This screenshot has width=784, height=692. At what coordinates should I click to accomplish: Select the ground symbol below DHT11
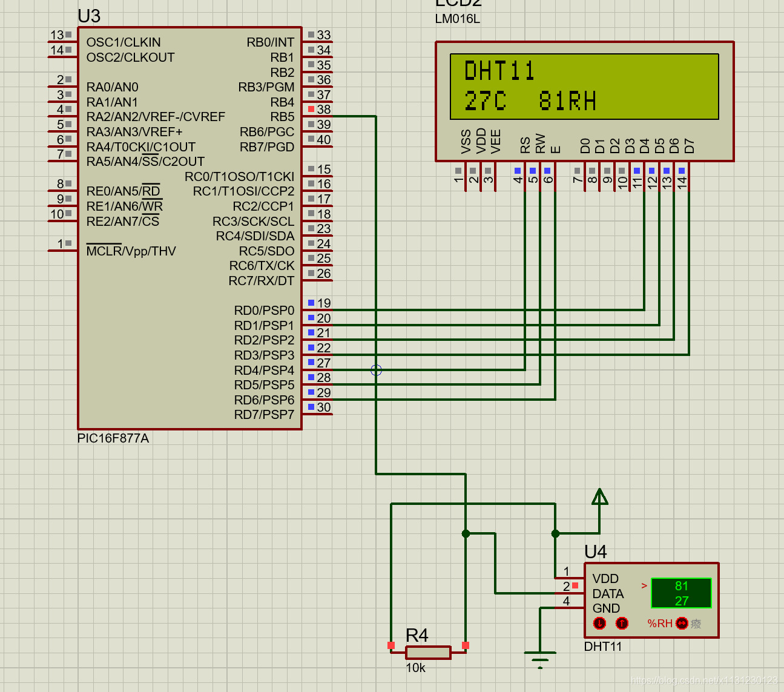(x=540, y=659)
